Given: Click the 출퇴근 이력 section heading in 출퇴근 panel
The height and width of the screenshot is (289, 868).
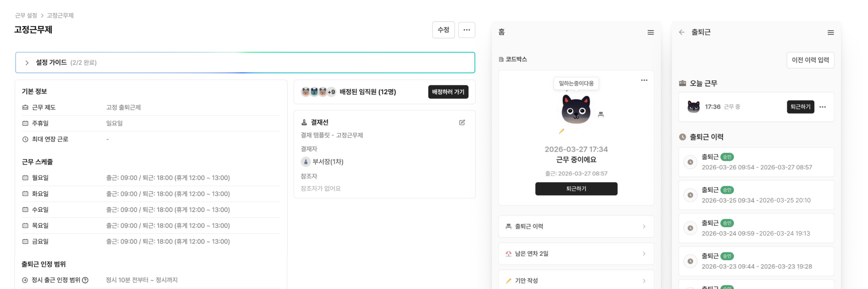Looking at the screenshot, I should [x=702, y=137].
